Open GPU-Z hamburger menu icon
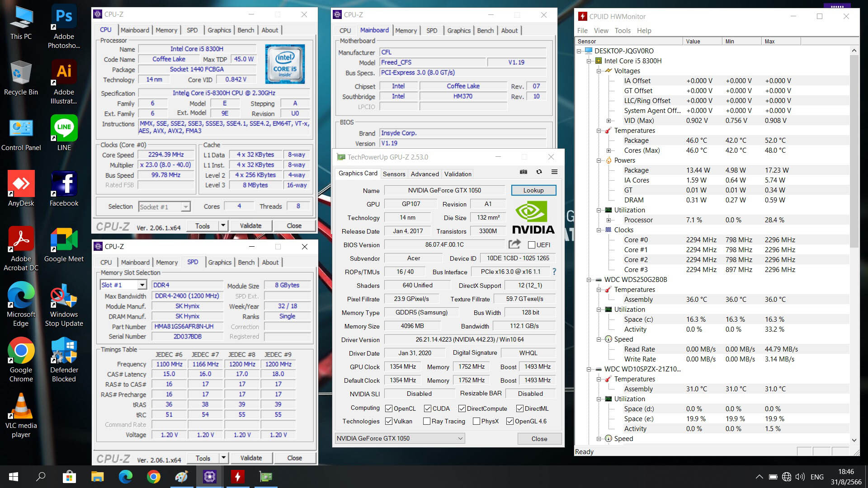Image resolution: width=868 pixels, height=488 pixels. pyautogui.click(x=554, y=172)
